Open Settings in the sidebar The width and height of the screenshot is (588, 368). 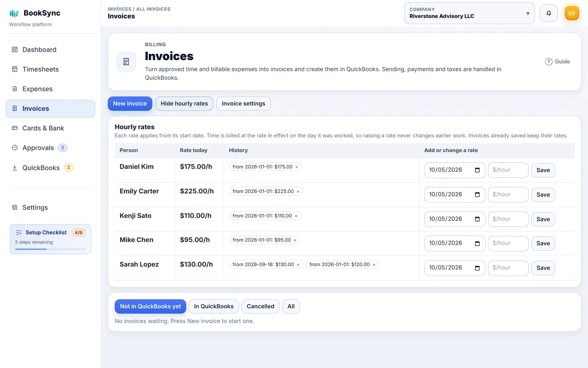[x=50, y=207]
